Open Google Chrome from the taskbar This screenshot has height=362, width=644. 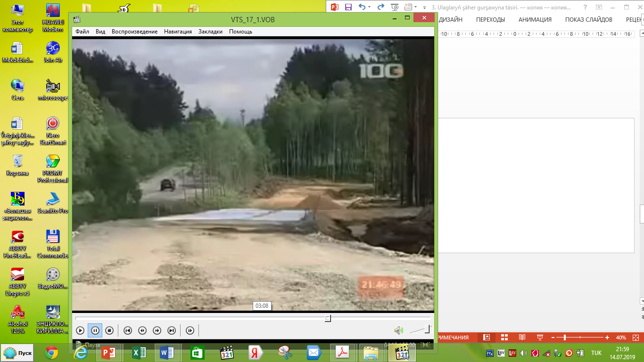[x=51, y=353]
